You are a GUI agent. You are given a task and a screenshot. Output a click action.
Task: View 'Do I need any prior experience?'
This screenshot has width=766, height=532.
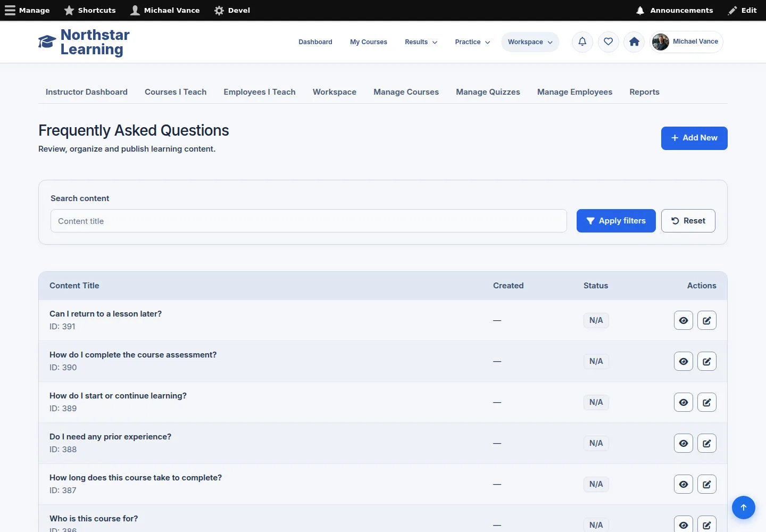point(684,443)
